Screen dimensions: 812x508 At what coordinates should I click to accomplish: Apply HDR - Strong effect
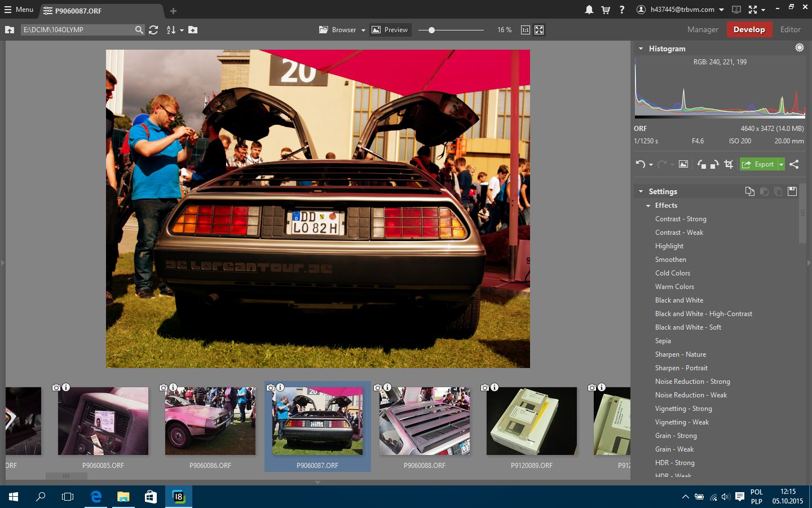point(674,463)
